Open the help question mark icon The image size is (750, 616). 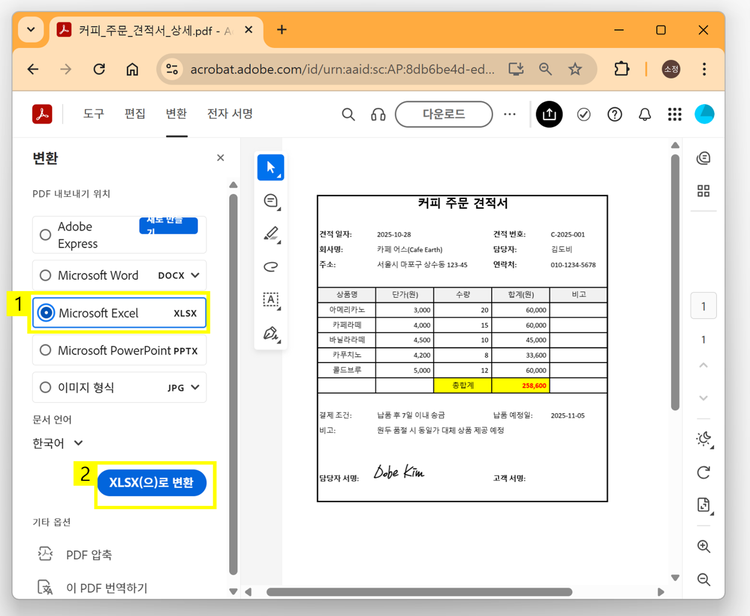click(x=615, y=114)
